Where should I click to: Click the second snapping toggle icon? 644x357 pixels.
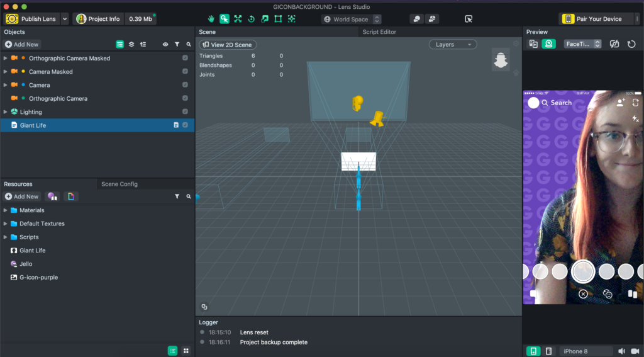432,19
